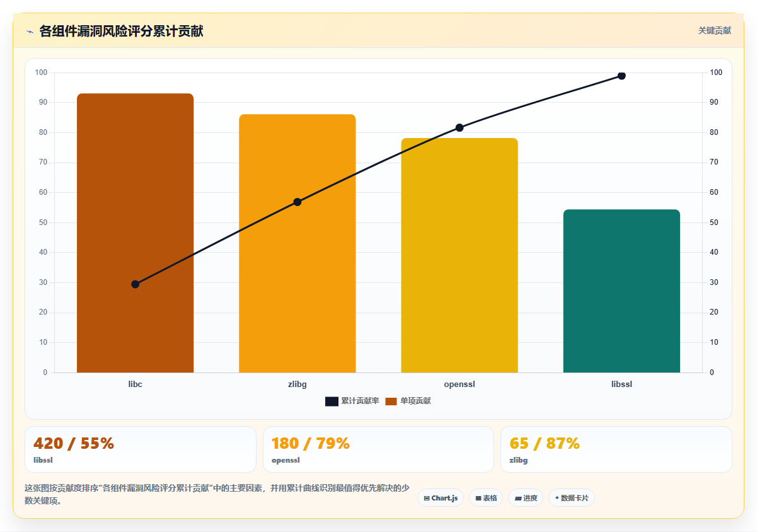This screenshot has width=757, height=532.
Task: Click the 100 tick on the left axis
Action: point(41,72)
